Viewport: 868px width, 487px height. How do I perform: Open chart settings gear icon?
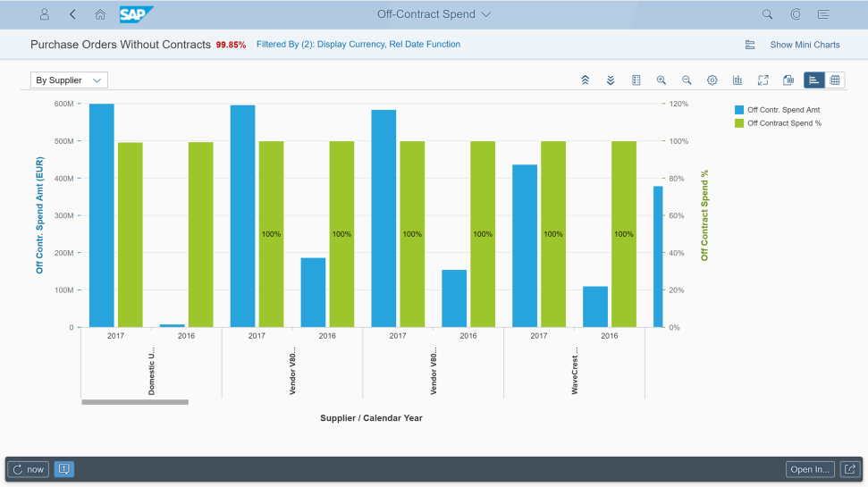(x=712, y=80)
